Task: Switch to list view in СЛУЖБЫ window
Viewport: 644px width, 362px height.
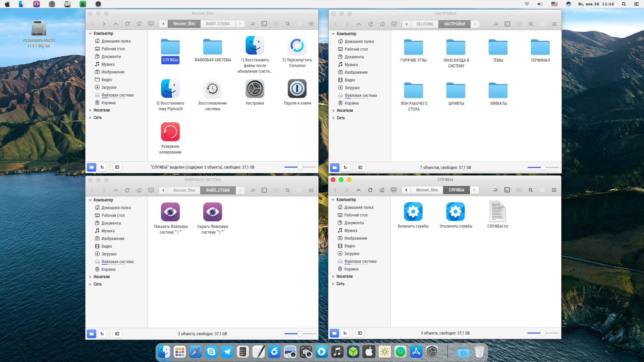Action: [554, 190]
